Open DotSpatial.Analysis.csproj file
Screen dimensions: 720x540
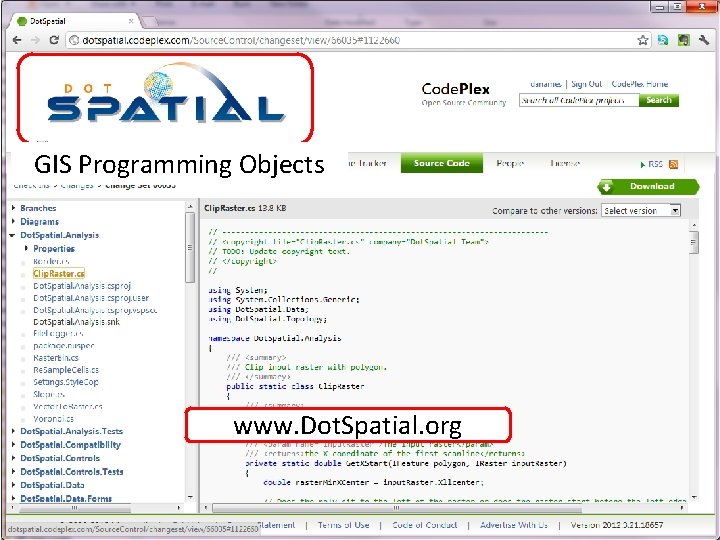[82, 286]
